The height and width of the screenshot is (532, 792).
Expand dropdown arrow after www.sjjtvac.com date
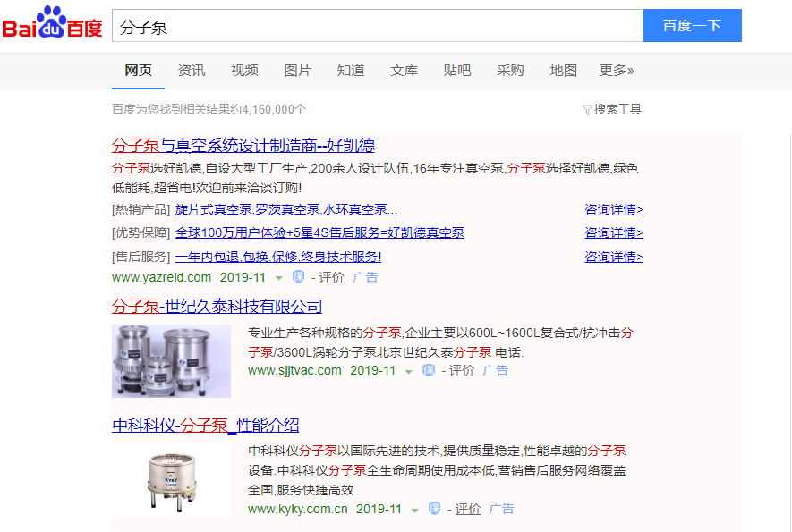[409, 371]
